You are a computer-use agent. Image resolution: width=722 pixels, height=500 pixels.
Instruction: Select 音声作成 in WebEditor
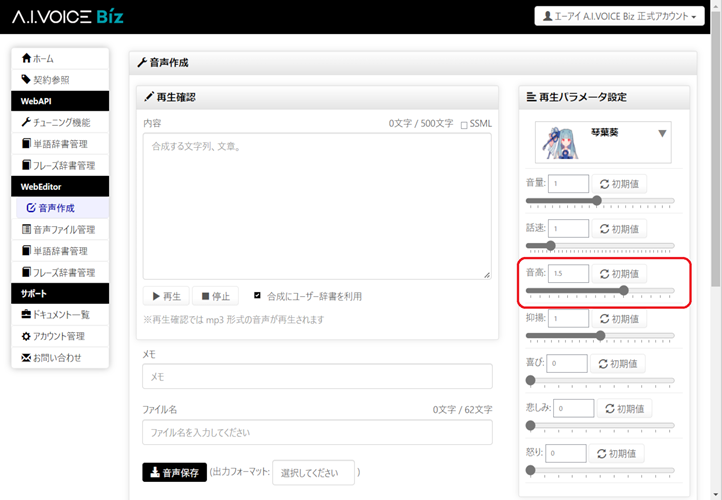point(62,208)
